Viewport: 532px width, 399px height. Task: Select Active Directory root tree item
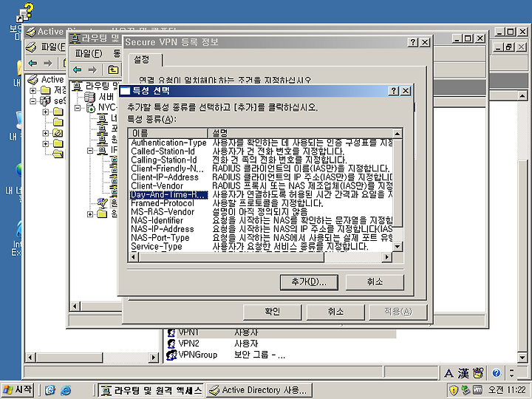pyautogui.click(x=52, y=80)
